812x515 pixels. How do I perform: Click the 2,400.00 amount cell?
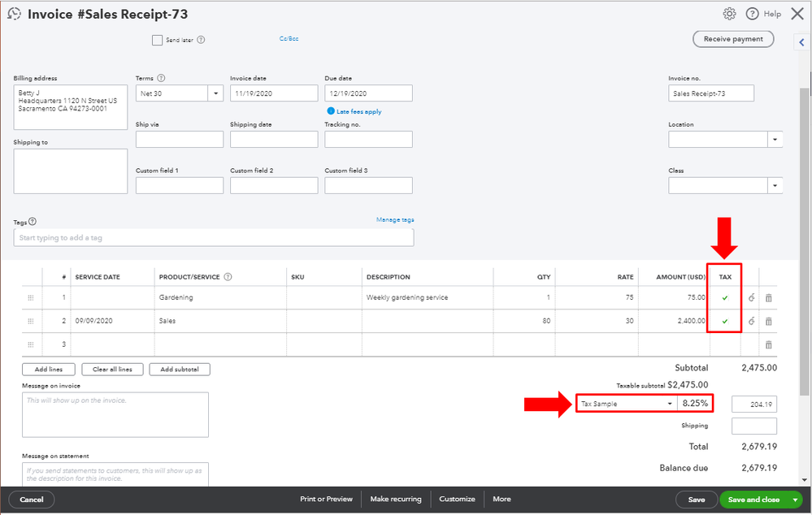click(675, 321)
